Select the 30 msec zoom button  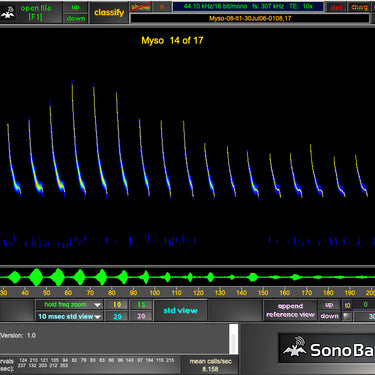[141, 316]
